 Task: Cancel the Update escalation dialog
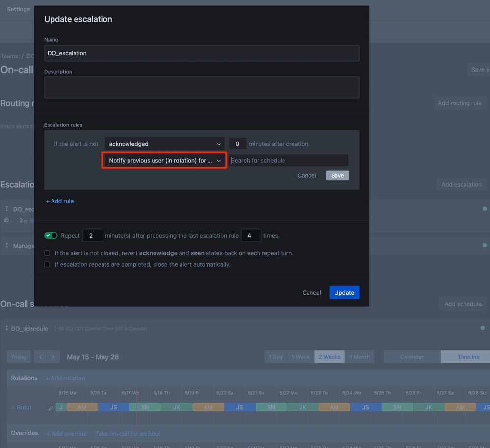click(311, 293)
